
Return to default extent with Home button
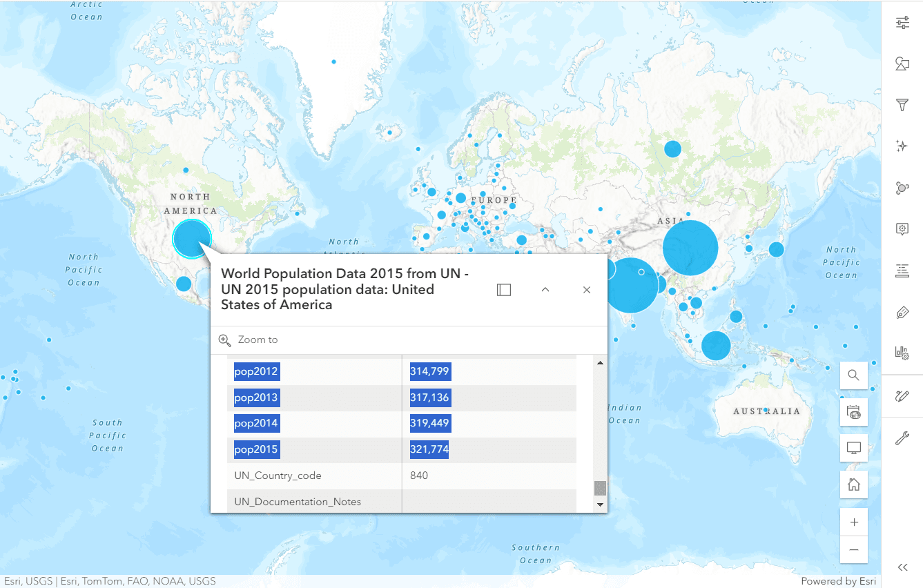[854, 484]
